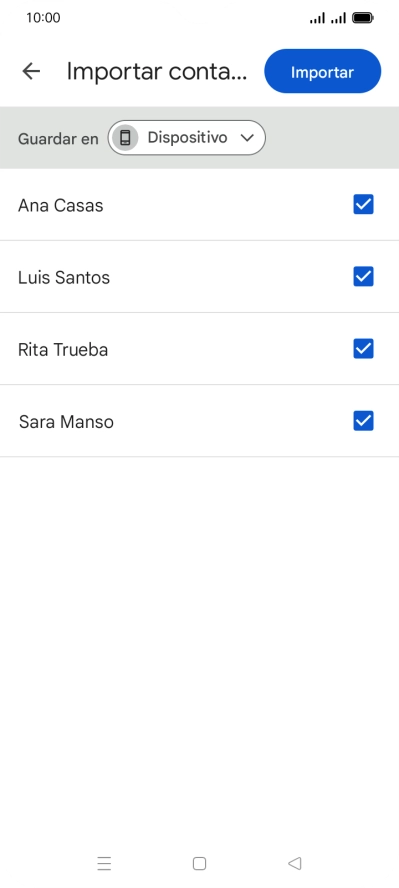Tap the Rita Trueba contact name

(63, 349)
